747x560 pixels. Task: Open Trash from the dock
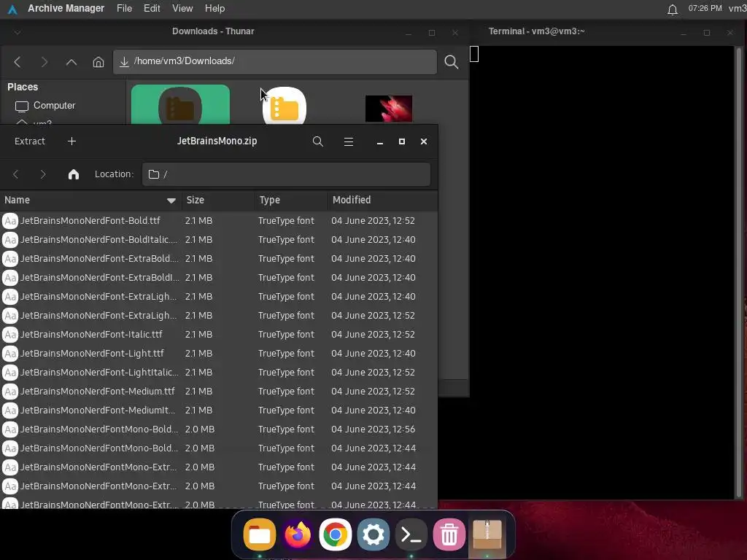[449, 534]
